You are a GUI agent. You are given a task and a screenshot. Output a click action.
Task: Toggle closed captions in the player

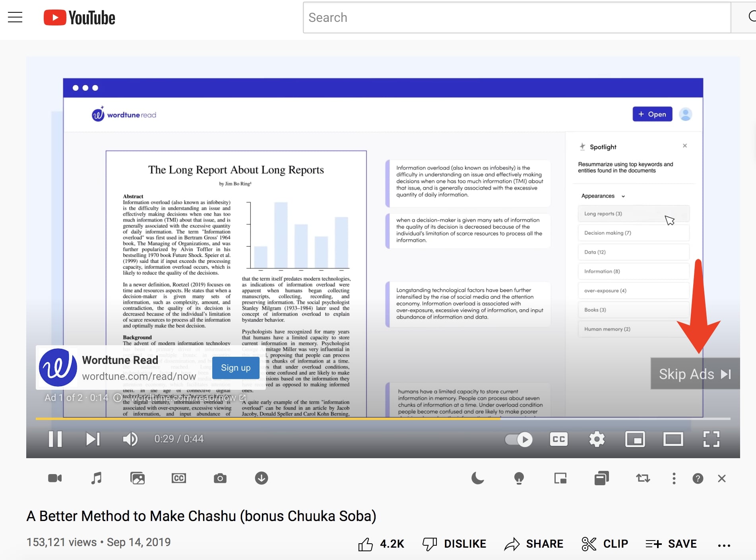pos(558,439)
